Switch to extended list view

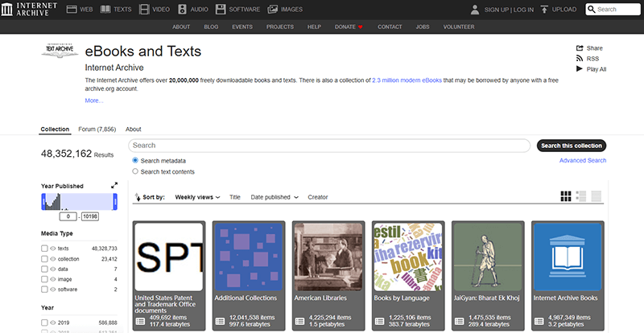coord(580,196)
